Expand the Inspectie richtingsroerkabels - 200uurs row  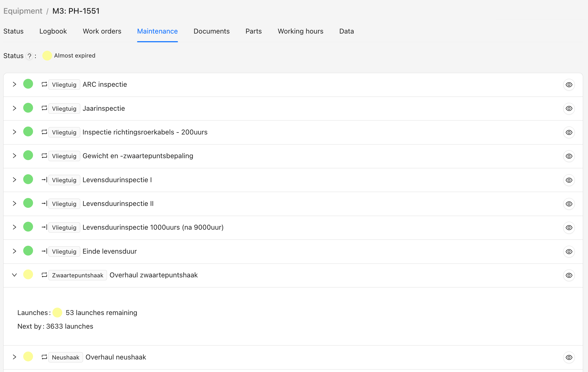(x=14, y=132)
